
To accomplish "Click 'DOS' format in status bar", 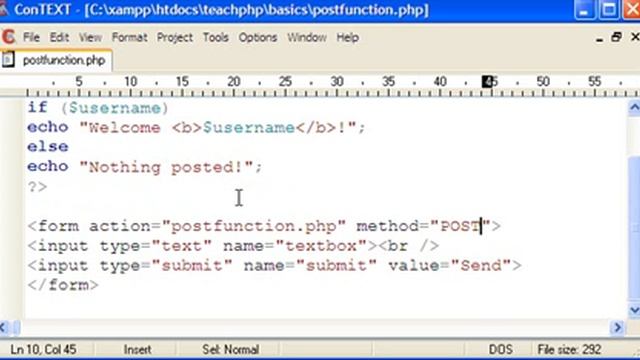I will click(x=501, y=350).
